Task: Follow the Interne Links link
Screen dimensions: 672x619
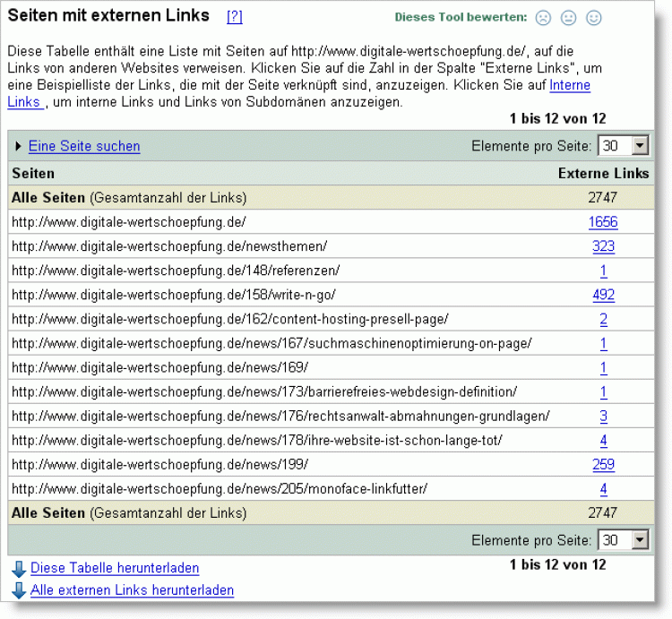Action: [x=569, y=86]
